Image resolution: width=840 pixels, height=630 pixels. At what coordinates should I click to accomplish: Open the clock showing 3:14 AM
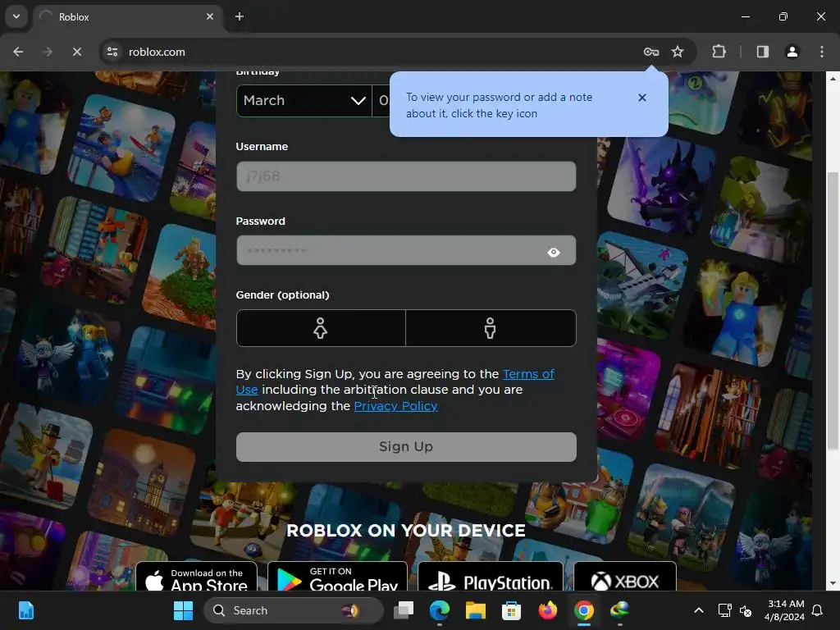[x=785, y=610]
